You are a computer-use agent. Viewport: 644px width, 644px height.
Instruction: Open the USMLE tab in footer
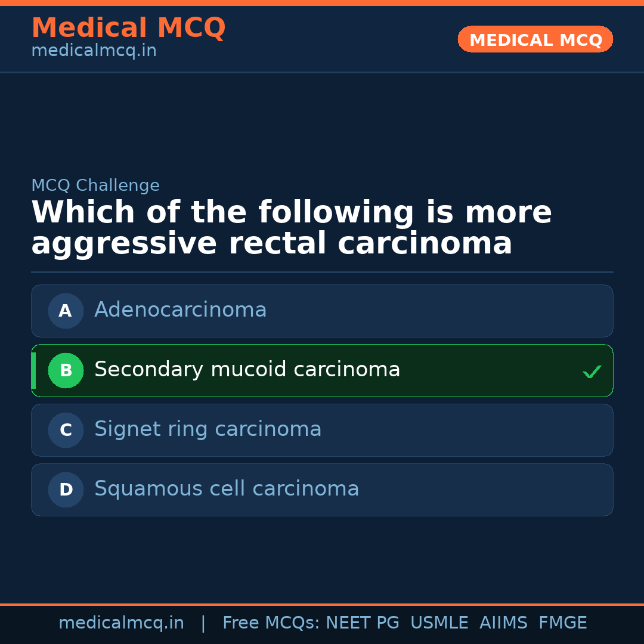tap(439, 622)
